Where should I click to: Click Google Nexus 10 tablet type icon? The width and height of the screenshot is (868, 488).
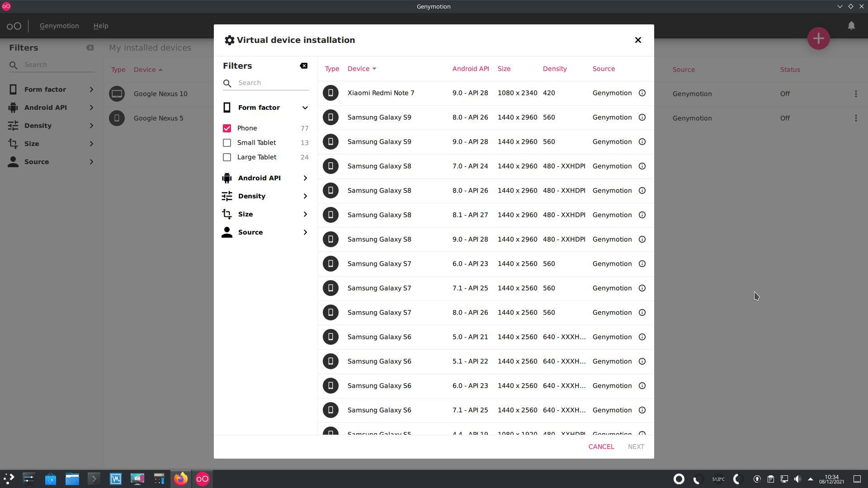117,94
